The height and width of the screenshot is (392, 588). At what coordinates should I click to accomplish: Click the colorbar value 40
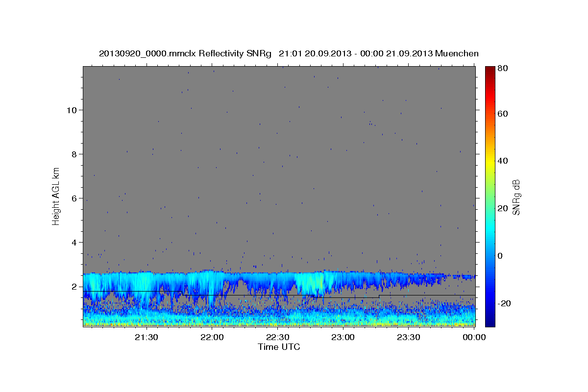pyautogui.click(x=504, y=161)
